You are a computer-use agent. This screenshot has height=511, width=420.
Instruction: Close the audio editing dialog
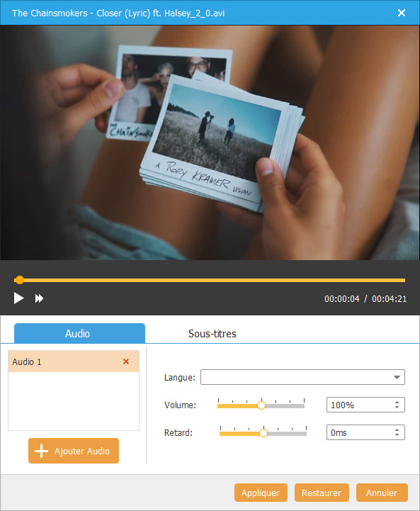(402, 13)
